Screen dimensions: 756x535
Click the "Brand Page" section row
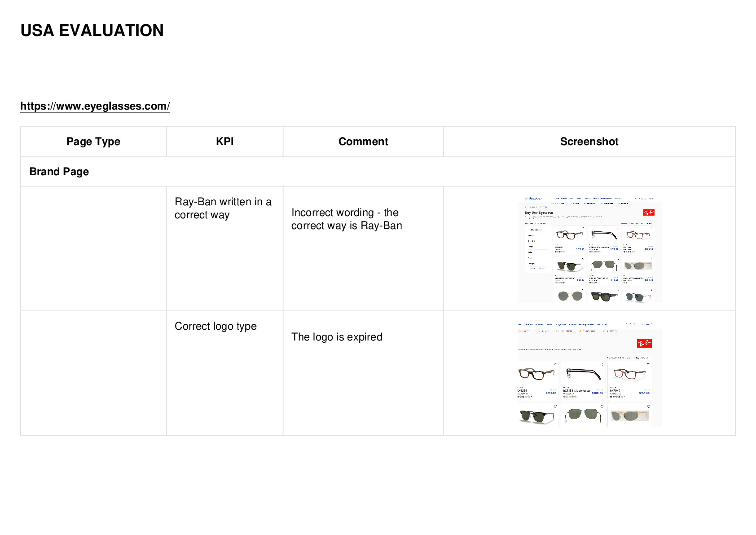coord(378,172)
